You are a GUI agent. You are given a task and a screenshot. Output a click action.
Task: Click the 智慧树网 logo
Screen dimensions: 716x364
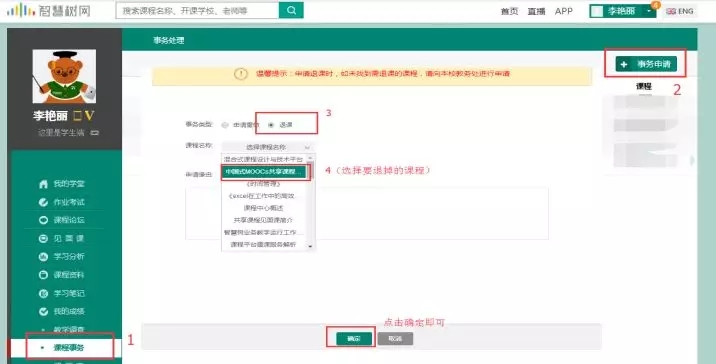pyautogui.click(x=48, y=10)
